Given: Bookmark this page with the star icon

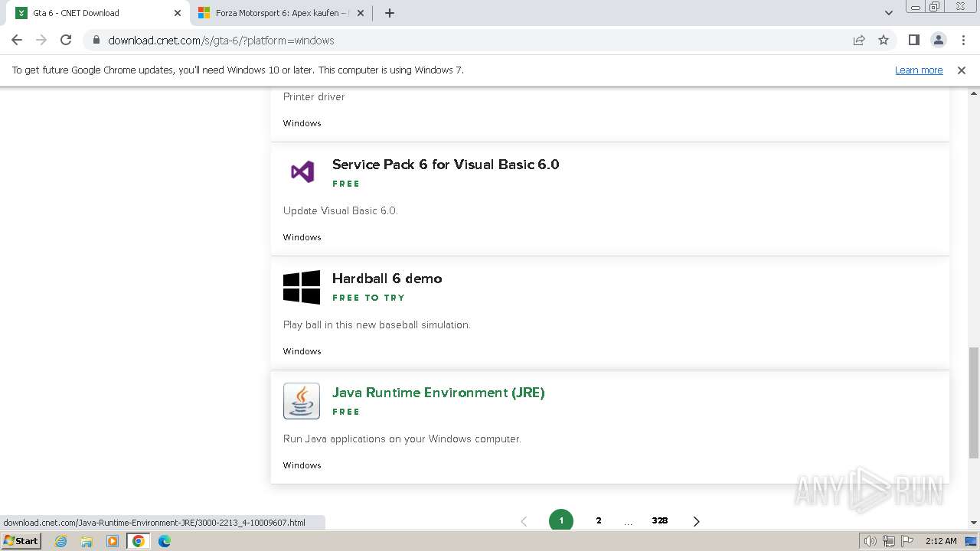Looking at the screenshot, I should (884, 40).
